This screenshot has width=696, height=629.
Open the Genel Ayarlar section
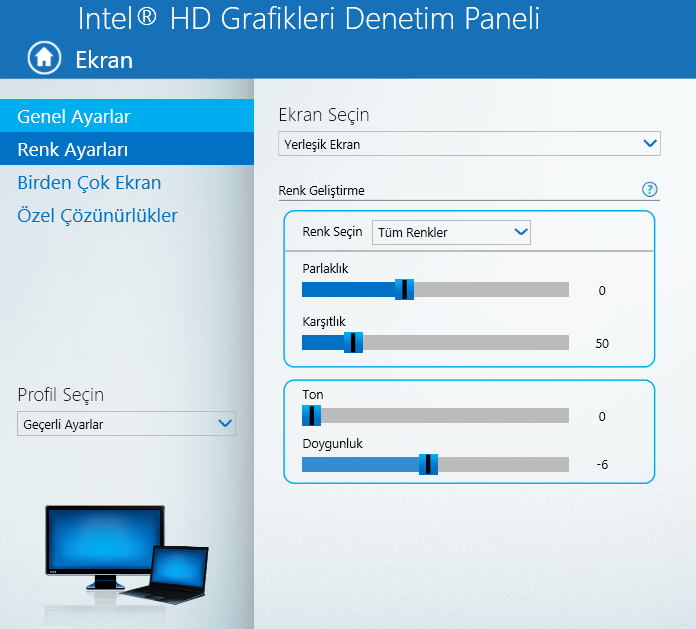pyautogui.click(x=127, y=116)
